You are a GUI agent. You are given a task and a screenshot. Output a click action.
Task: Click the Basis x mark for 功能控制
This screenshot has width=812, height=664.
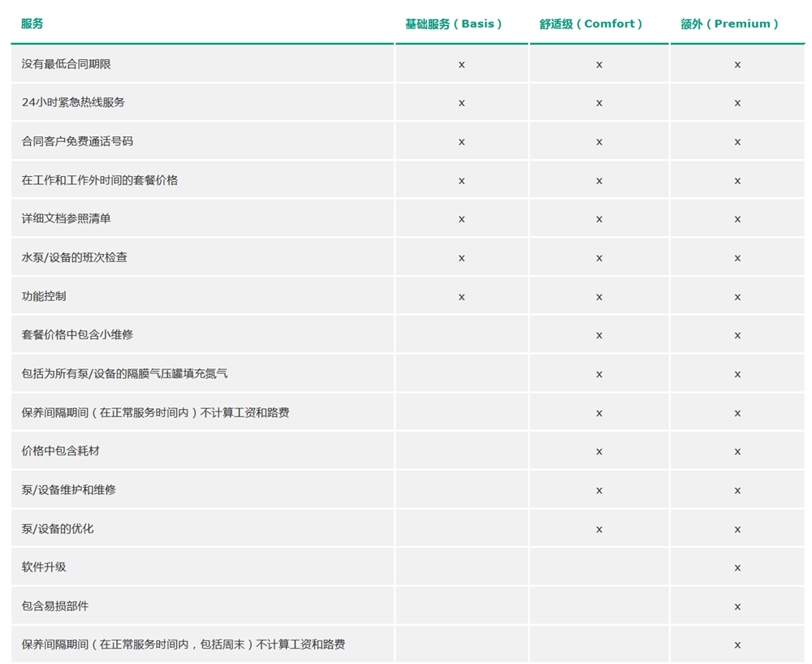coord(461,297)
